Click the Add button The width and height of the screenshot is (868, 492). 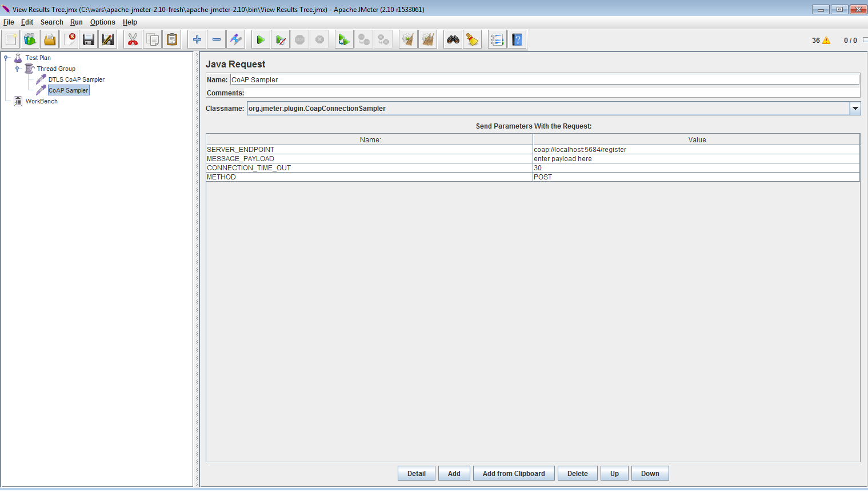click(x=454, y=473)
